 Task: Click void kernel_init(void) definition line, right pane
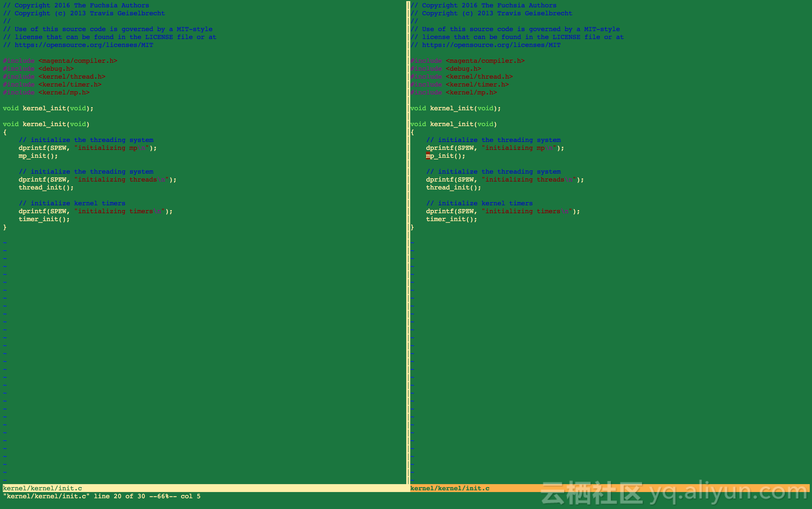453,124
